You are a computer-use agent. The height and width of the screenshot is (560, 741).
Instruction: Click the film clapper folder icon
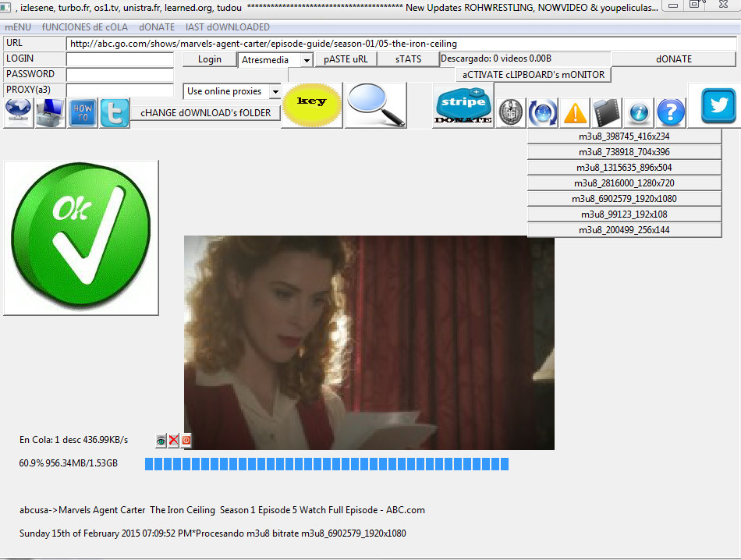point(607,112)
